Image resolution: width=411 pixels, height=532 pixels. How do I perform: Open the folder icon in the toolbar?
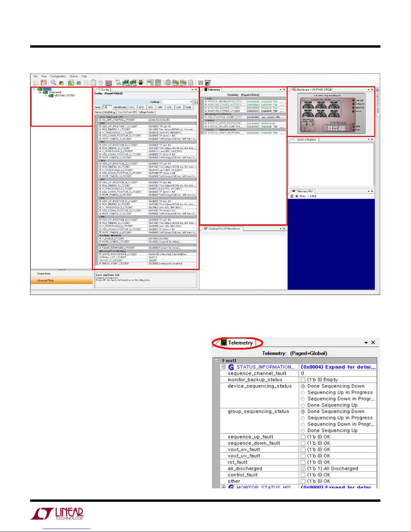tap(36, 83)
